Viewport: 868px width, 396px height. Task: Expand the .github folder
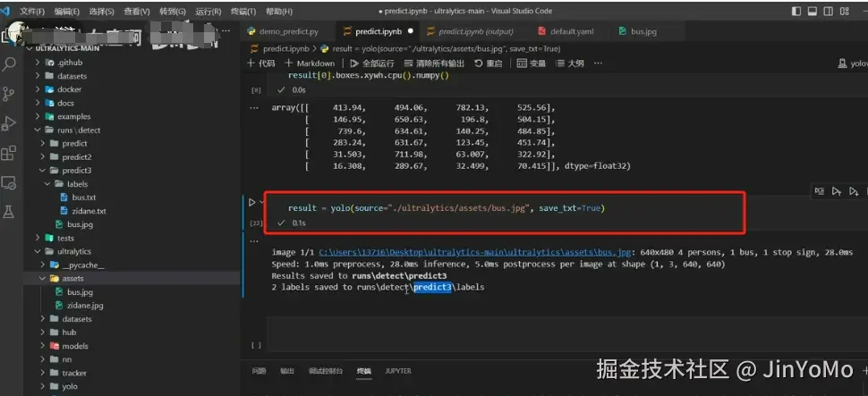pyautogui.click(x=70, y=63)
